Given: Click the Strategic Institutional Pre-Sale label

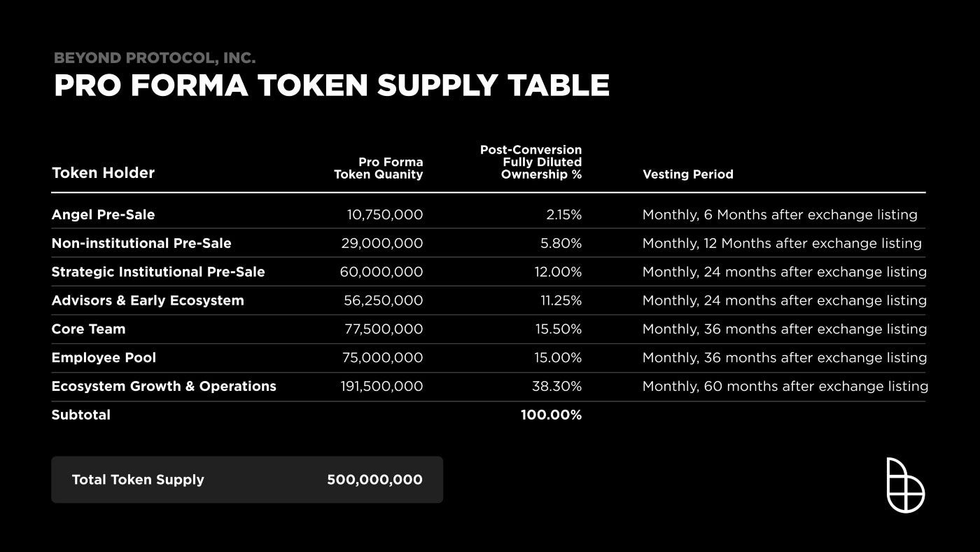Looking at the screenshot, I should pyautogui.click(x=158, y=272).
